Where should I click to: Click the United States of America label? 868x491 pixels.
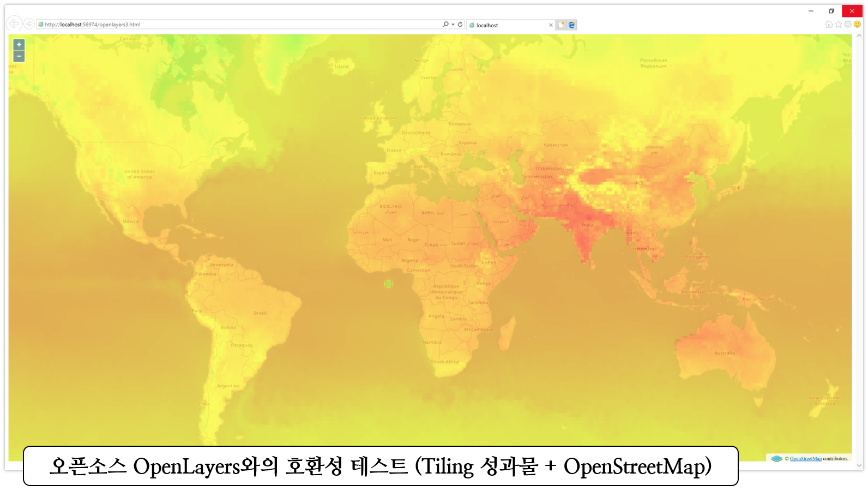140,174
